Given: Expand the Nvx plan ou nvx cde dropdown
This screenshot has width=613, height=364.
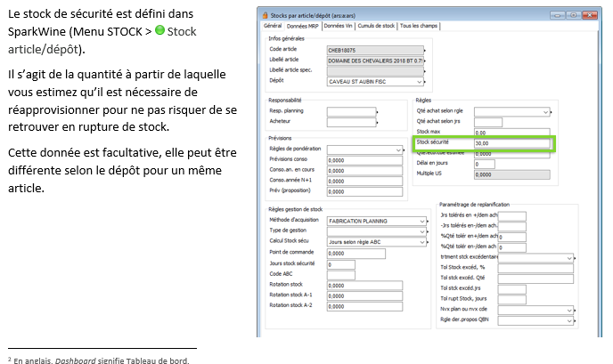Looking at the screenshot, I should [x=569, y=311].
